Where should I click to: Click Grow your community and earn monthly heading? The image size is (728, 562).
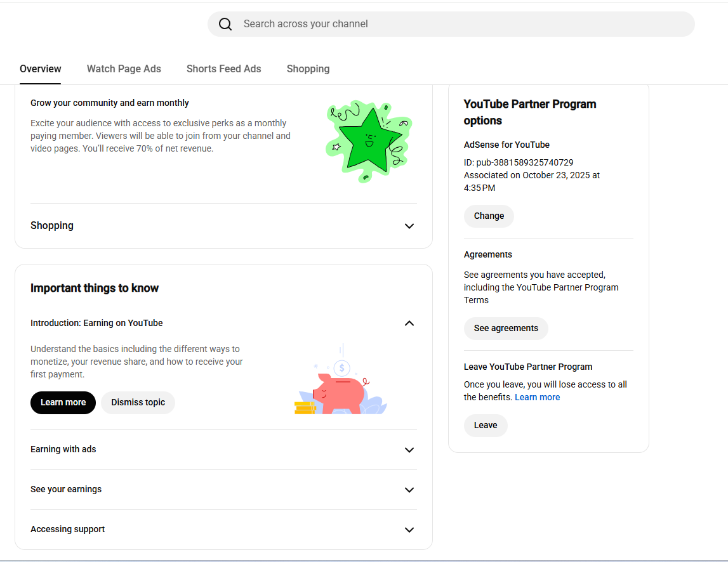110,103
